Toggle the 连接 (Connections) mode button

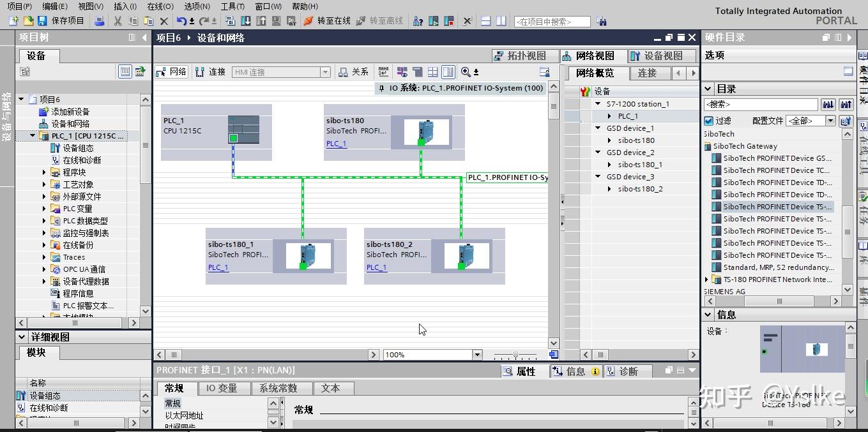[x=211, y=72]
